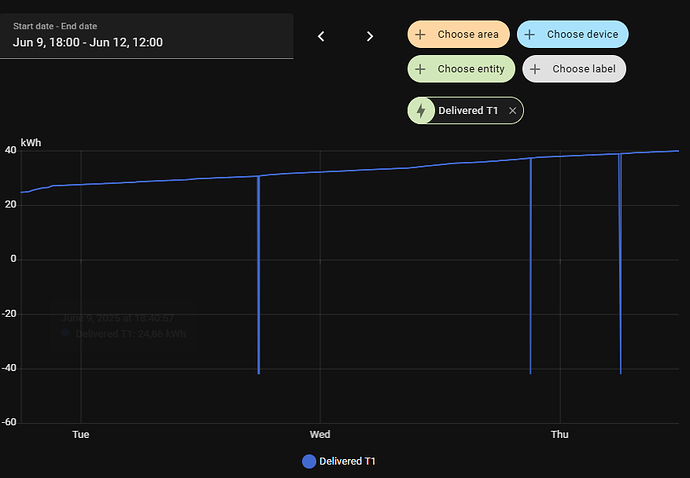Click the Tue axis label
The height and width of the screenshot is (478, 690).
pos(81,435)
